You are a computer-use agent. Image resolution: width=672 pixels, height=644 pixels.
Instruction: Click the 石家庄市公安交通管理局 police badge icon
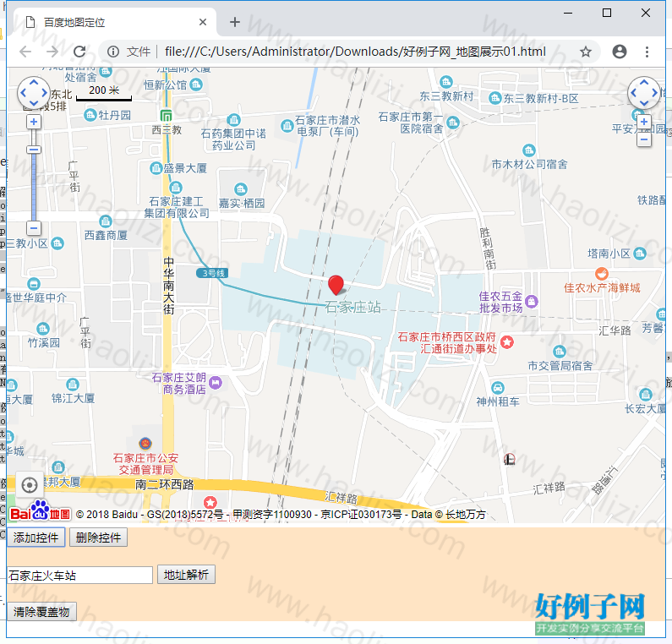coord(145,443)
